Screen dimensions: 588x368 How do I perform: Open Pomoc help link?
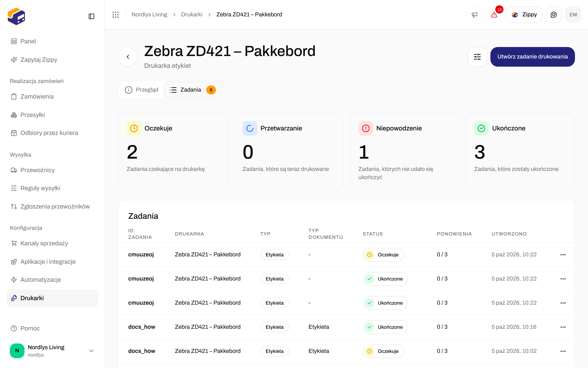52,328
